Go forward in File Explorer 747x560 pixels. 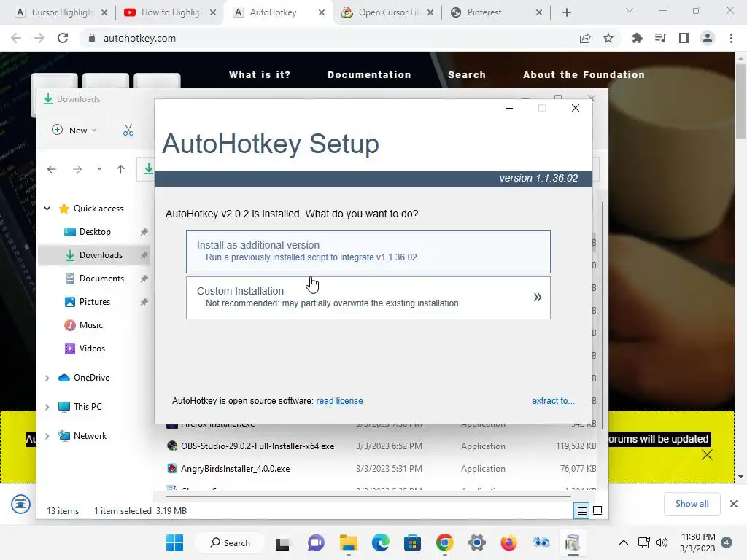point(77,169)
